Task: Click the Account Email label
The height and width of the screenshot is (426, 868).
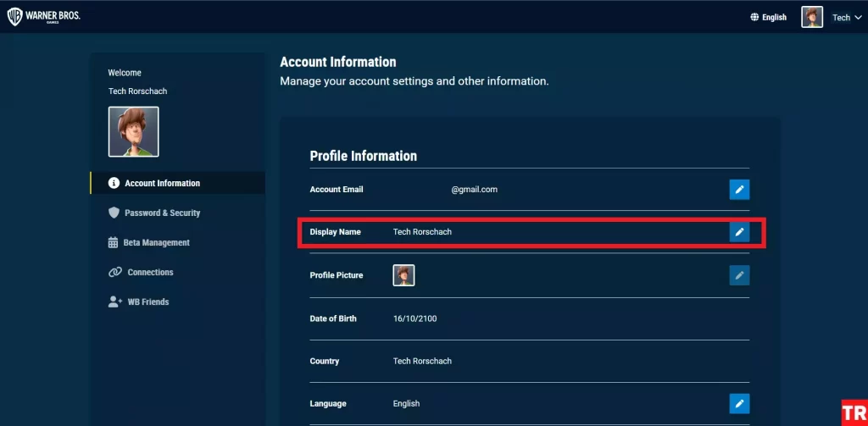Action: (337, 189)
